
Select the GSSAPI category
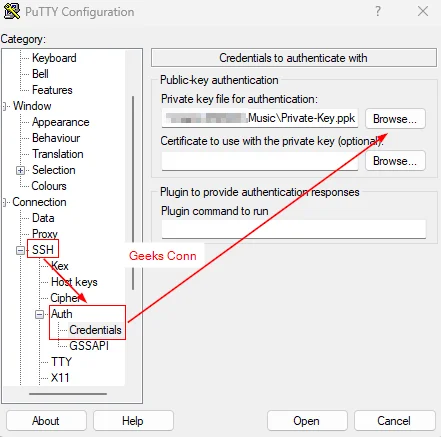[x=89, y=346]
